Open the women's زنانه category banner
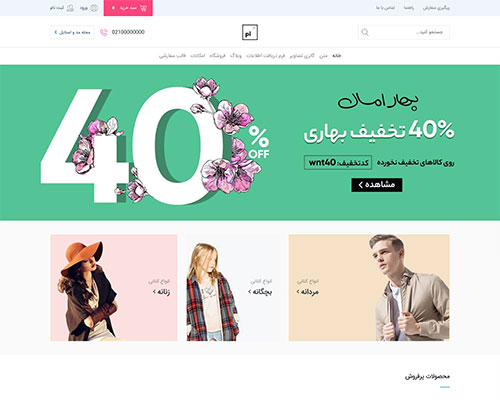 coord(114,288)
